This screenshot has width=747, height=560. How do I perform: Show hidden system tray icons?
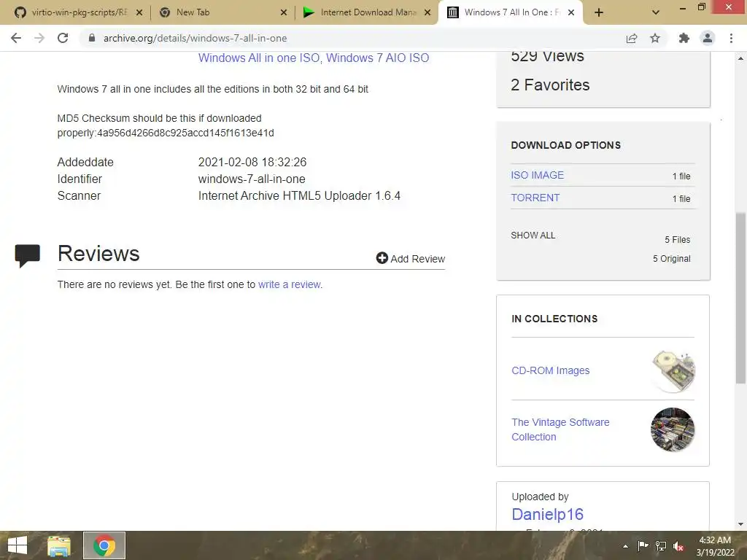click(x=625, y=546)
